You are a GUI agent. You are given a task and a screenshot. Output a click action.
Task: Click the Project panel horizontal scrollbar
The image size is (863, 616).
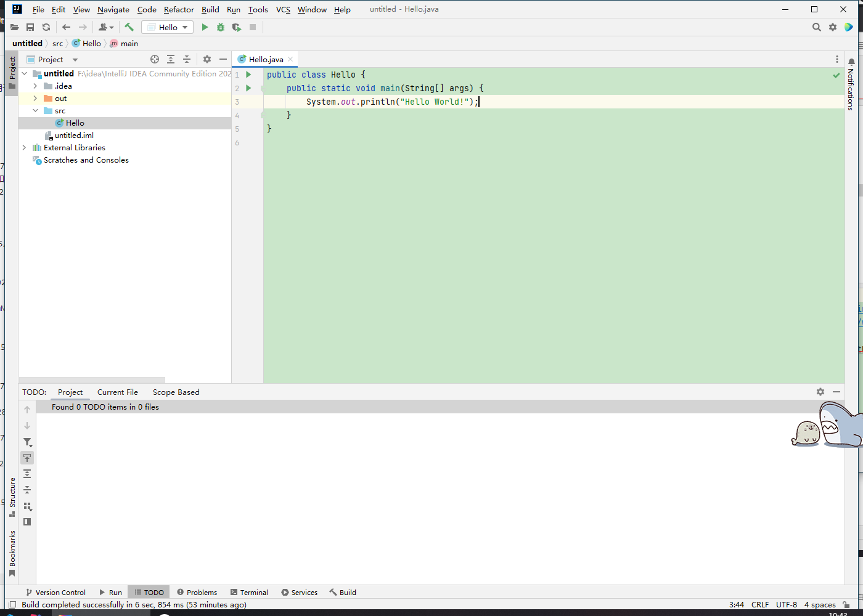(92, 379)
